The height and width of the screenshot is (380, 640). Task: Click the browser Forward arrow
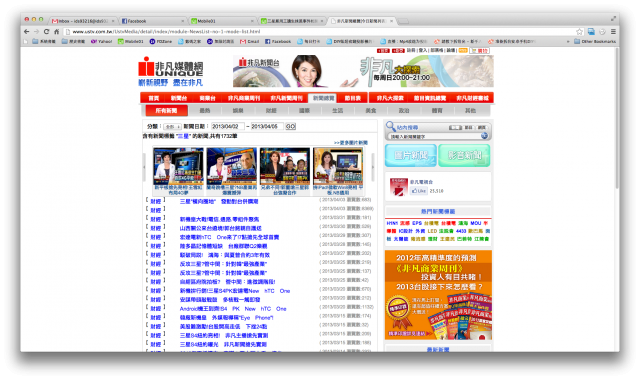(x=36, y=31)
